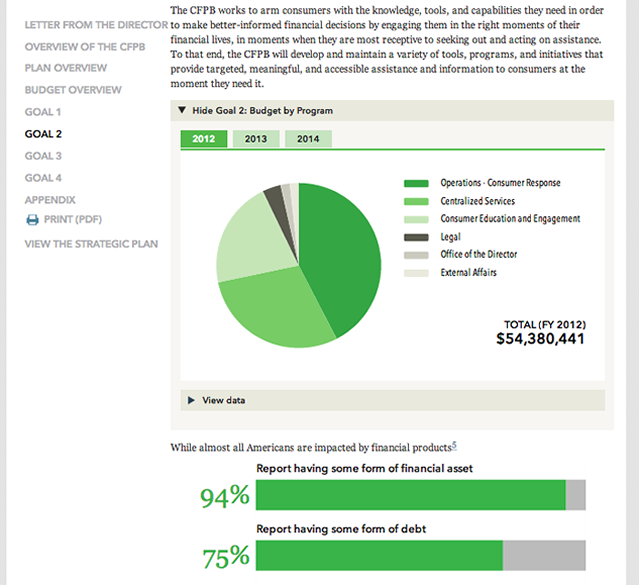Click the Office of the Director legend swatch
The height and width of the screenshot is (585, 639).
tap(416, 255)
